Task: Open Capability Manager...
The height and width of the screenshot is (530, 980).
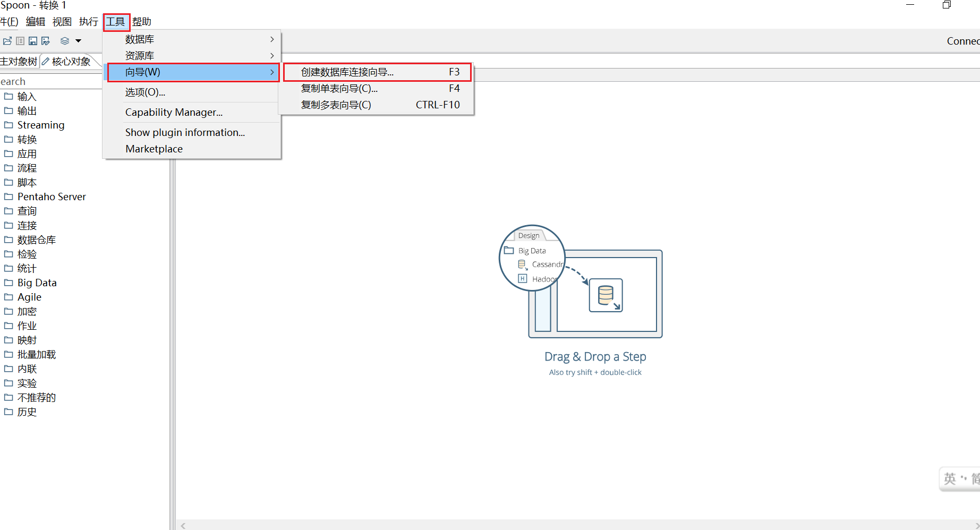Action: click(192, 113)
